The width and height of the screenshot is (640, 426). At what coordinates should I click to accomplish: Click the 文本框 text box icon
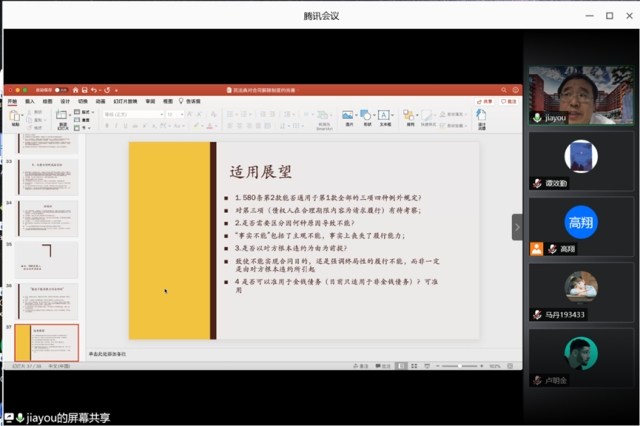coord(385,117)
